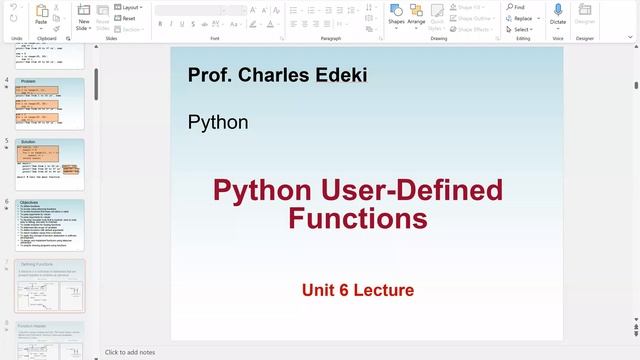
Task: Open the Clipboard pane launcher
Action: tap(68, 38)
